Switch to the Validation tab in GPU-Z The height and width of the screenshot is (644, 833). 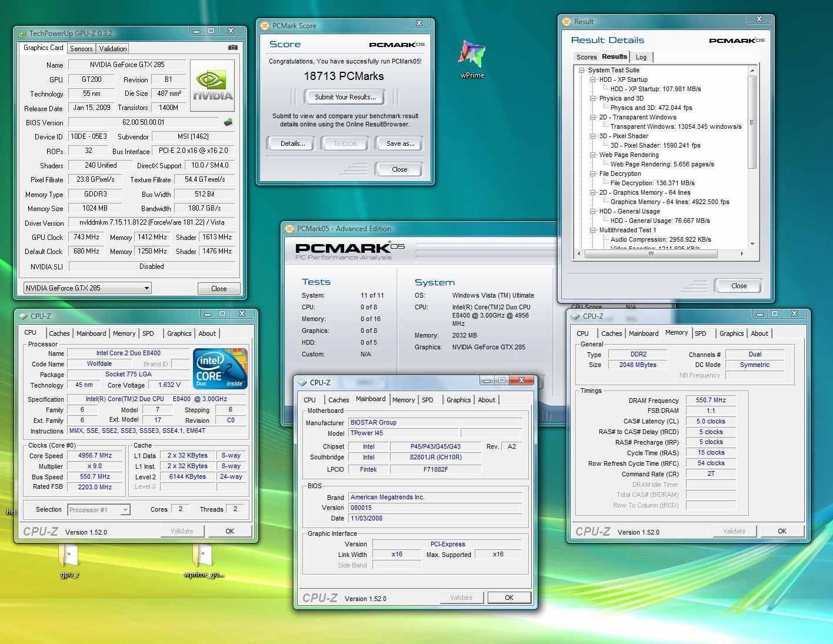tap(112, 49)
